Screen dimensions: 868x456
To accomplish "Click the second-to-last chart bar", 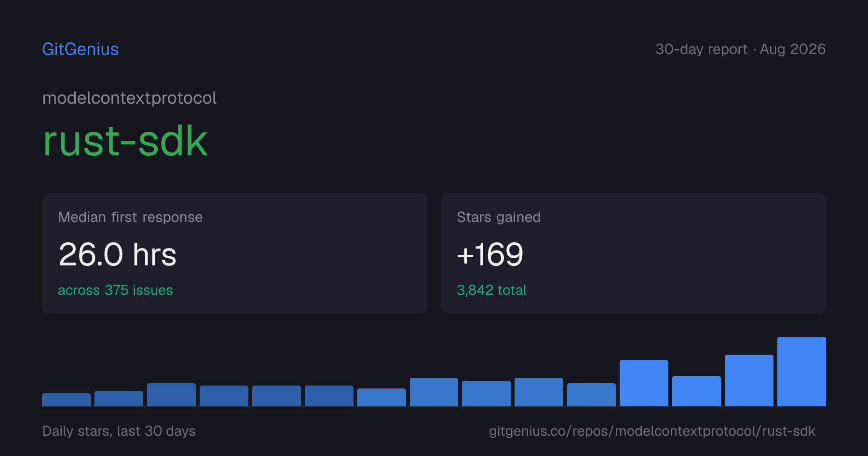I will click(749, 380).
